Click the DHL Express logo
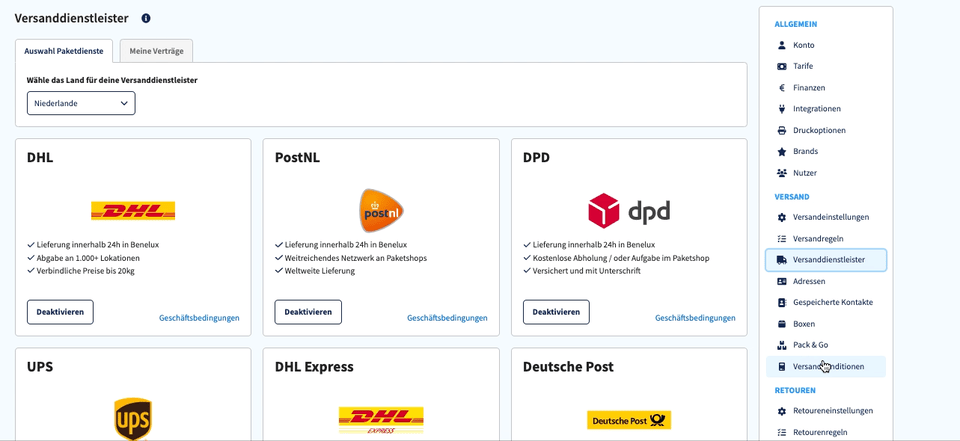 tap(381, 421)
